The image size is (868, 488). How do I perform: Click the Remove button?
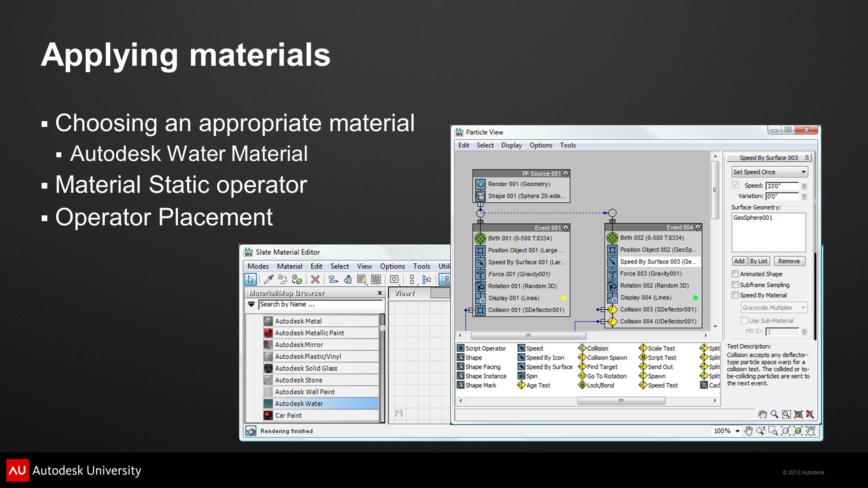[x=789, y=261]
